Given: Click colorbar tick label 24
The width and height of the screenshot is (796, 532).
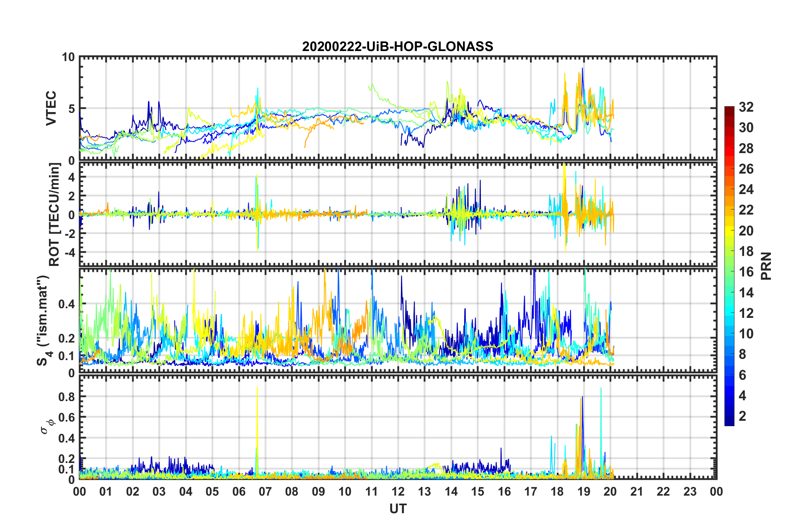Looking at the screenshot, I should [x=746, y=189].
